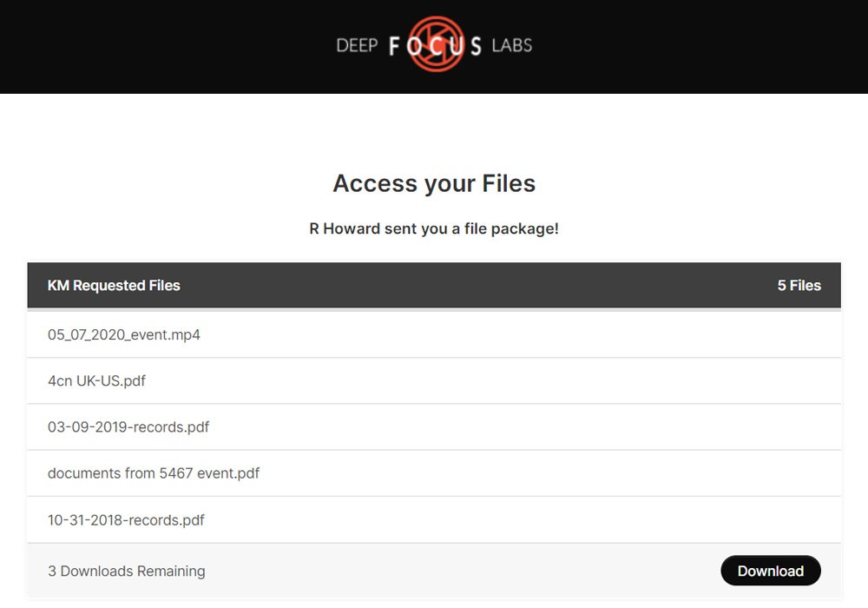The width and height of the screenshot is (868, 608).
Task: Click the .mp4 extension of the video file
Action: coord(184,334)
